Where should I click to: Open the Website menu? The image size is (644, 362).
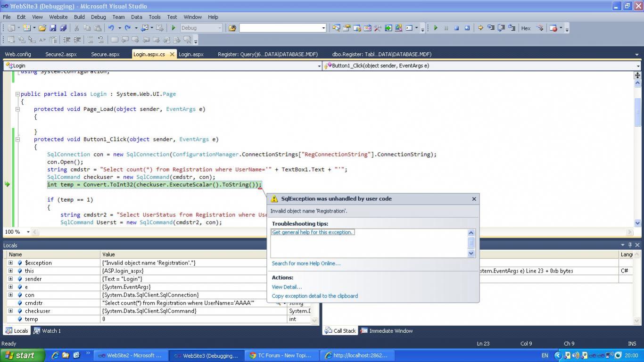[x=58, y=17]
